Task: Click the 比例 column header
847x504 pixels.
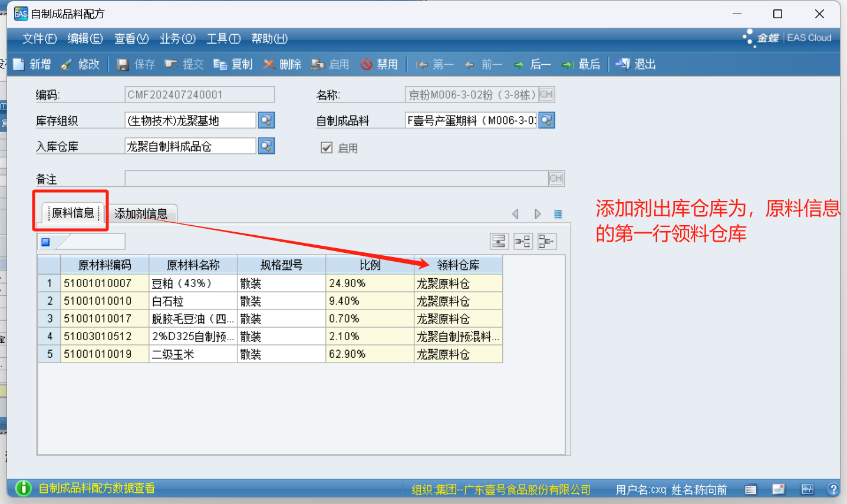Action: 370,265
